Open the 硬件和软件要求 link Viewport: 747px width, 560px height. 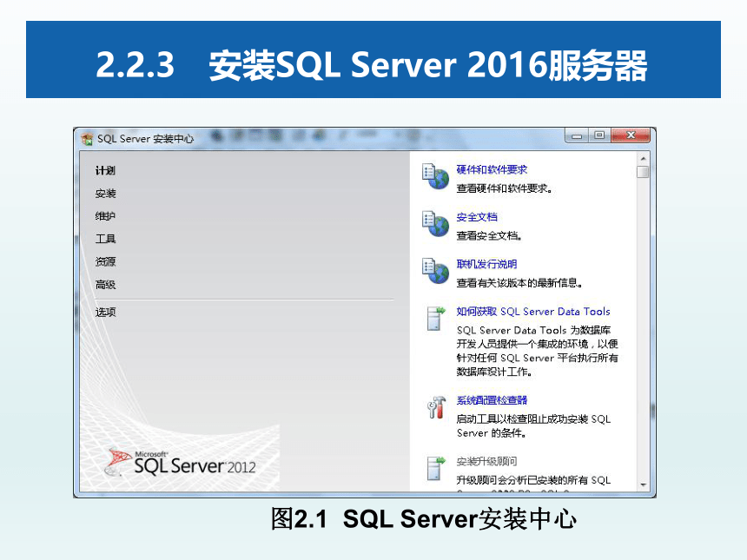click(x=492, y=169)
